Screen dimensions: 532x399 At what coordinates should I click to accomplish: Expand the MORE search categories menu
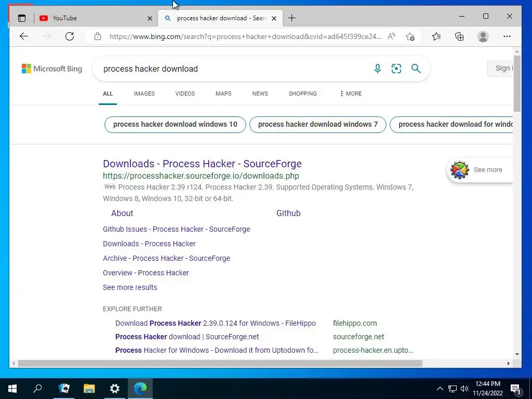(351, 94)
